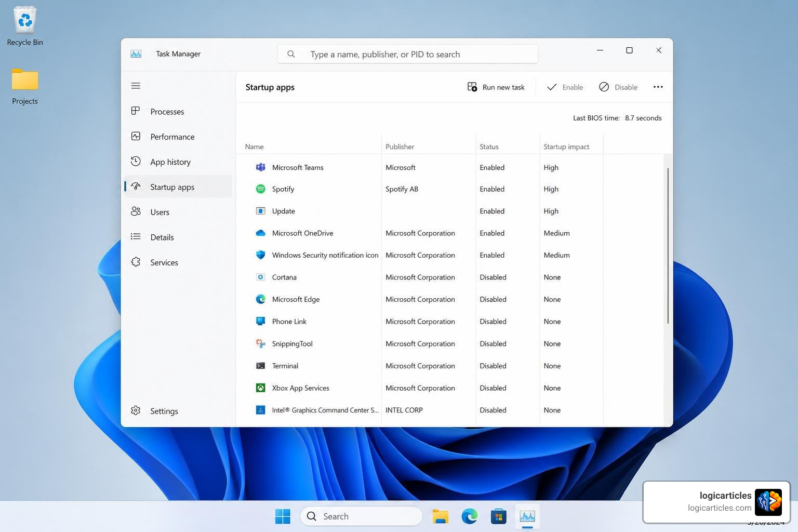Image resolution: width=798 pixels, height=532 pixels.
Task: Click the Processes sidebar icon
Action: pyautogui.click(x=136, y=111)
